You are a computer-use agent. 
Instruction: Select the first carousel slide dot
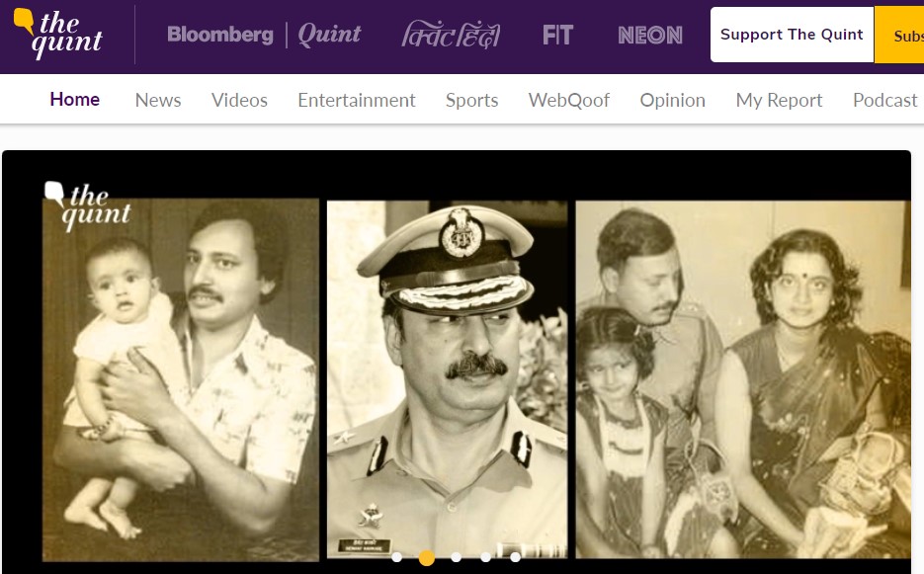[397, 557]
